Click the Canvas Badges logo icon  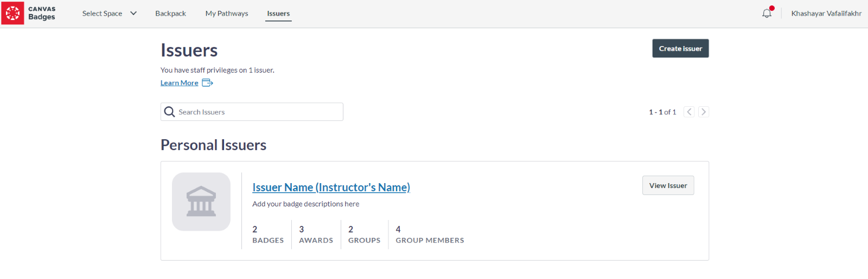pyautogui.click(x=12, y=13)
